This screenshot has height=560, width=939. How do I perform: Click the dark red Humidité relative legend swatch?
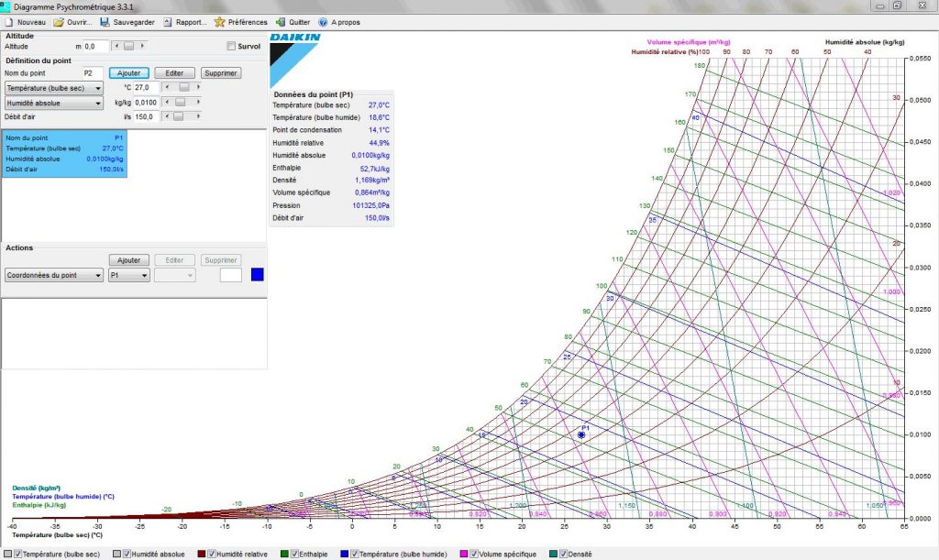coord(202,554)
